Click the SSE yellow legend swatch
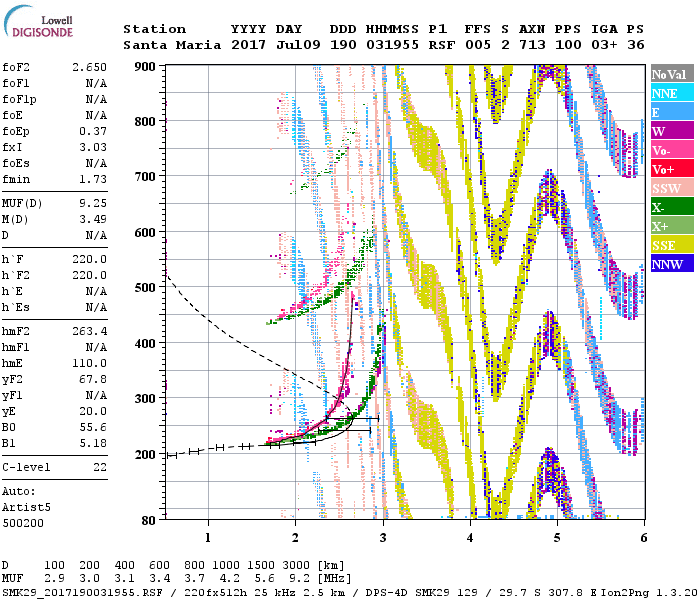 tap(672, 245)
